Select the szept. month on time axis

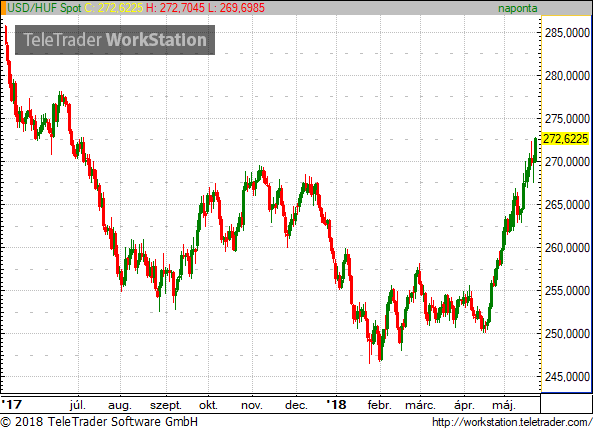click(x=166, y=405)
